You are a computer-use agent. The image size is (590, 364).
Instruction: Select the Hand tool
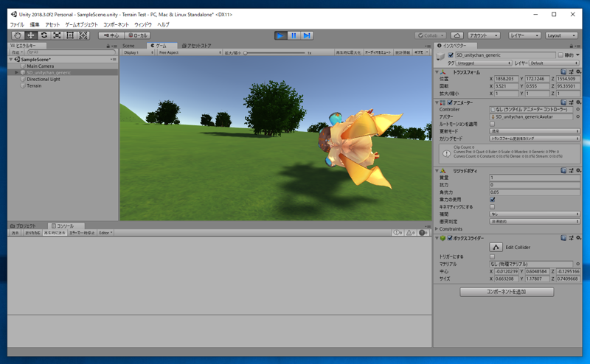click(x=17, y=35)
